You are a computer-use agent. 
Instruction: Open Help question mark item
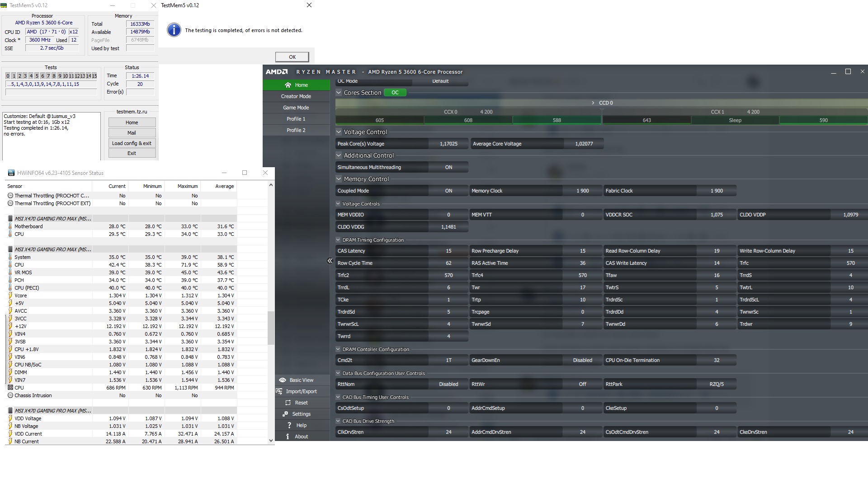(289, 425)
